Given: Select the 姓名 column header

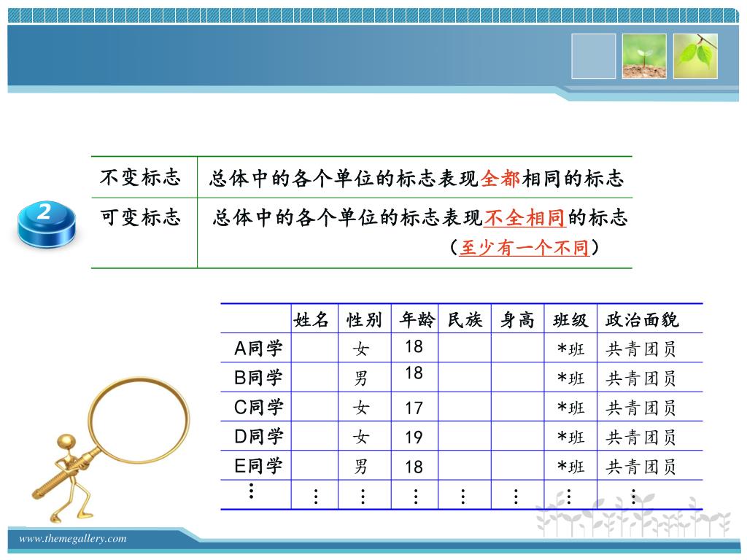Looking at the screenshot, I should pos(311,319).
